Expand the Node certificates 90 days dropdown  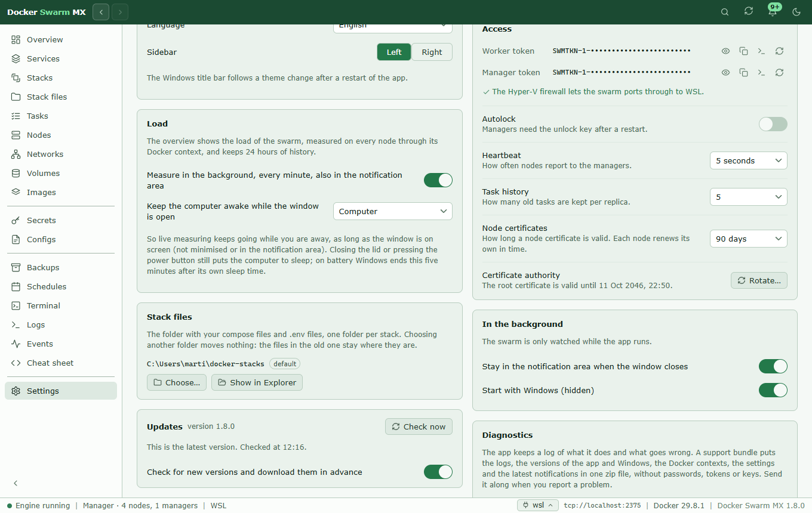click(749, 239)
